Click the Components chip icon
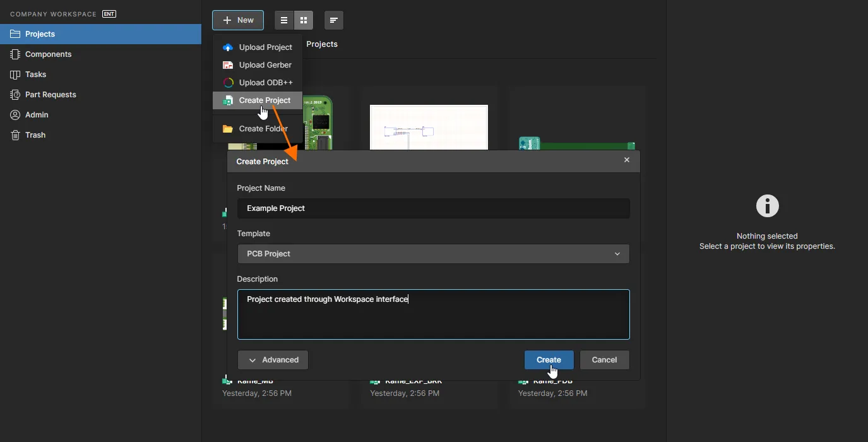868x442 pixels. (15, 54)
